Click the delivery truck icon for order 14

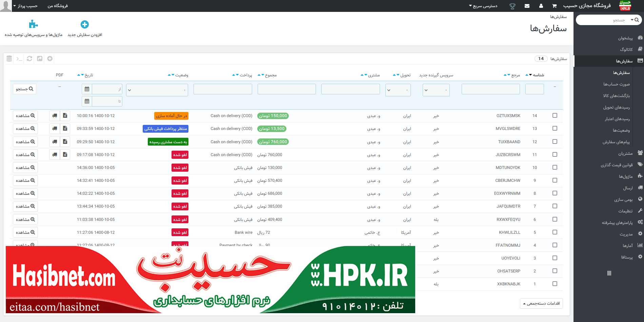pyautogui.click(x=55, y=116)
